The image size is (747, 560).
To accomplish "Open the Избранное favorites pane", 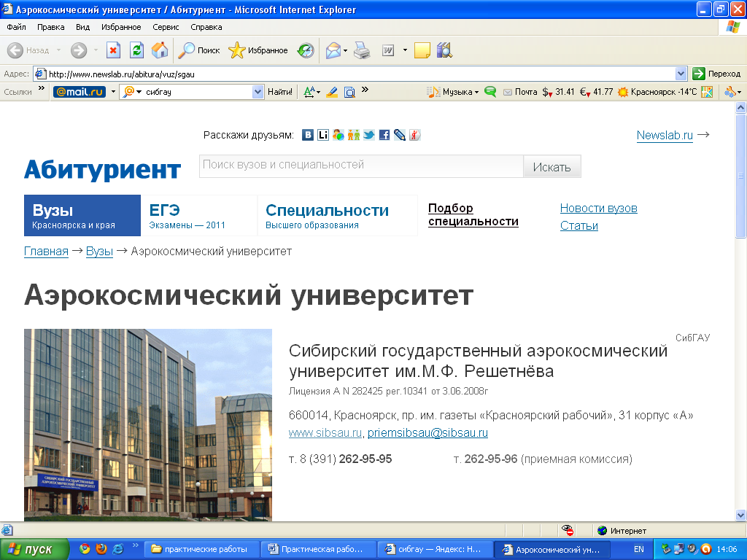I will pos(258,50).
